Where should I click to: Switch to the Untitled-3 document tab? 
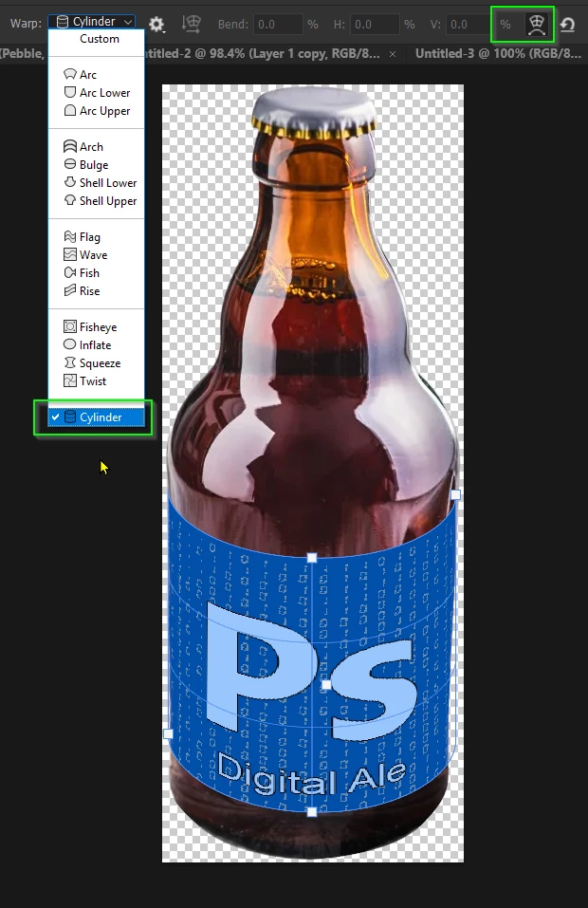[498, 53]
